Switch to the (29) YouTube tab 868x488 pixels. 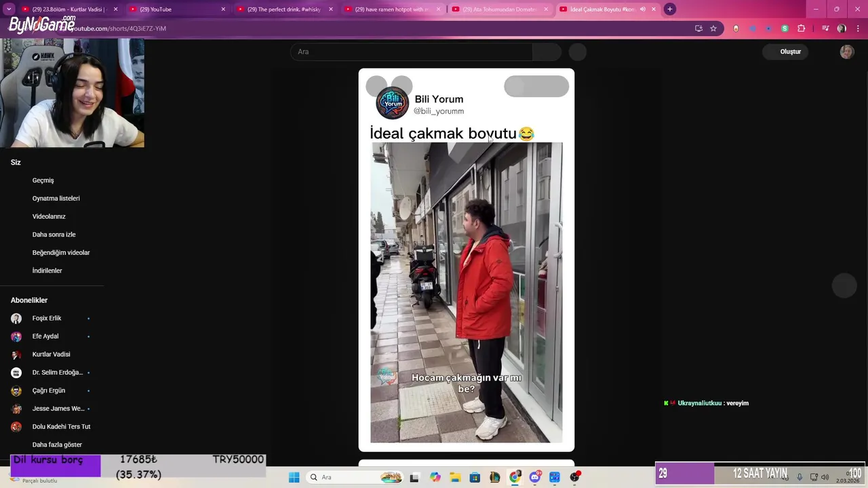pos(178,9)
